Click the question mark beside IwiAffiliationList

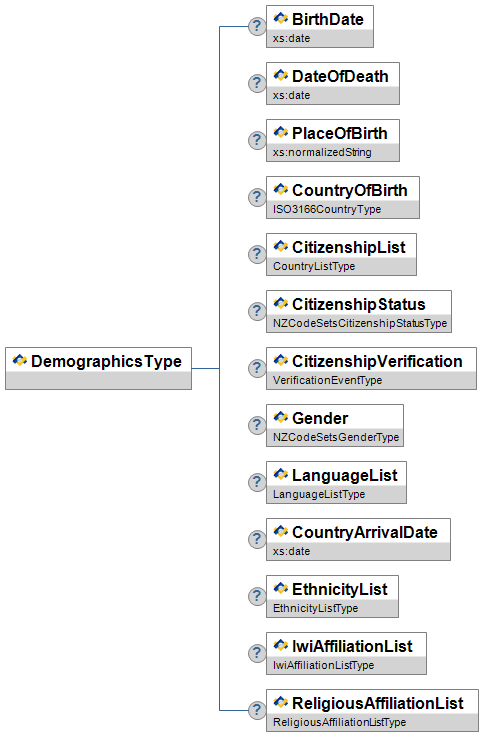coord(257,653)
